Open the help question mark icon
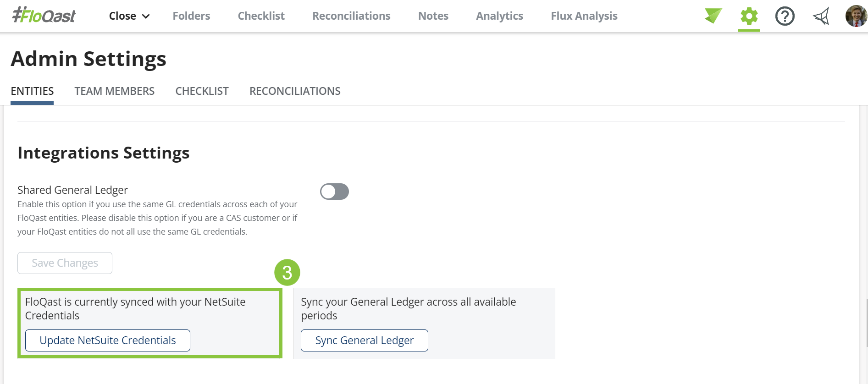868x384 pixels. point(785,16)
